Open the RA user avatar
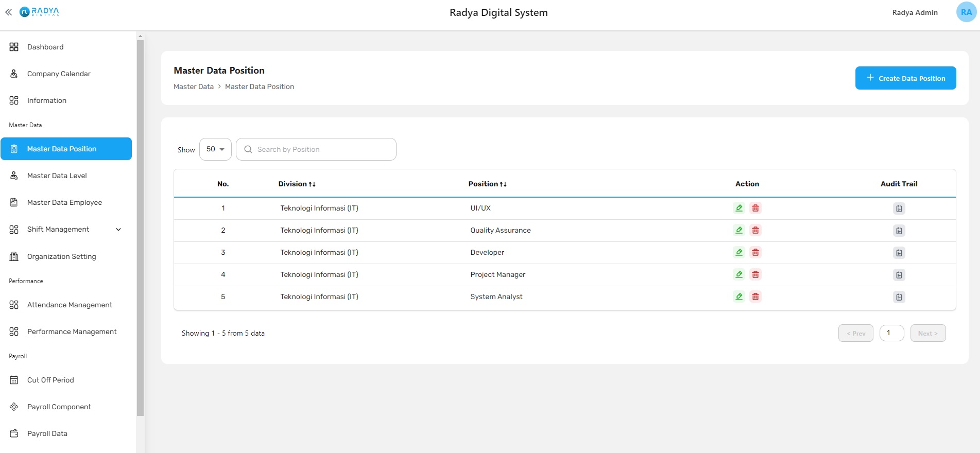Image resolution: width=980 pixels, height=453 pixels. tap(966, 12)
